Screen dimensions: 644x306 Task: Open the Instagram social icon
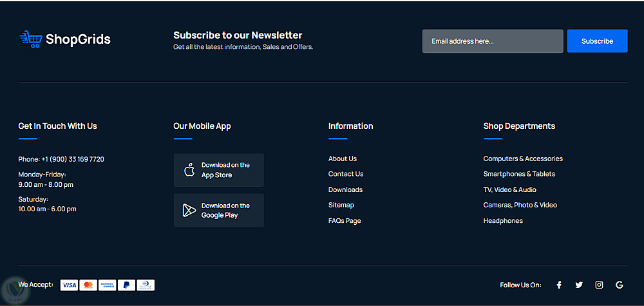pyautogui.click(x=599, y=285)
